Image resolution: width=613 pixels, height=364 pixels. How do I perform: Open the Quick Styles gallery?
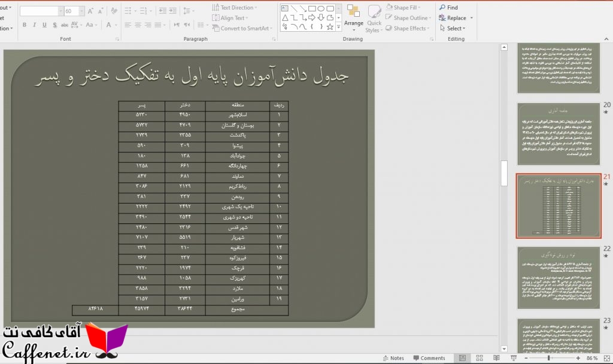(x=374, y=19)
